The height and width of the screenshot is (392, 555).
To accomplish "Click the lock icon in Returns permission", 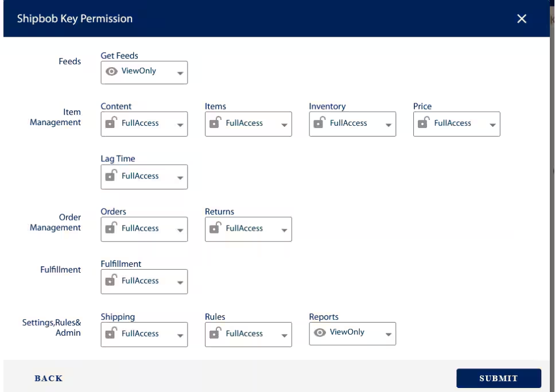I will pos(216,228).
